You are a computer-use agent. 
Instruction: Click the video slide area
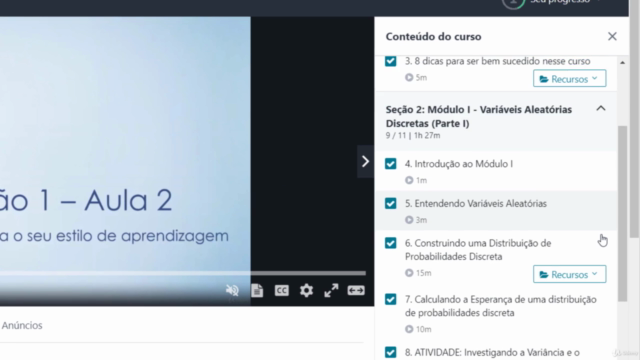coord(125,143)
